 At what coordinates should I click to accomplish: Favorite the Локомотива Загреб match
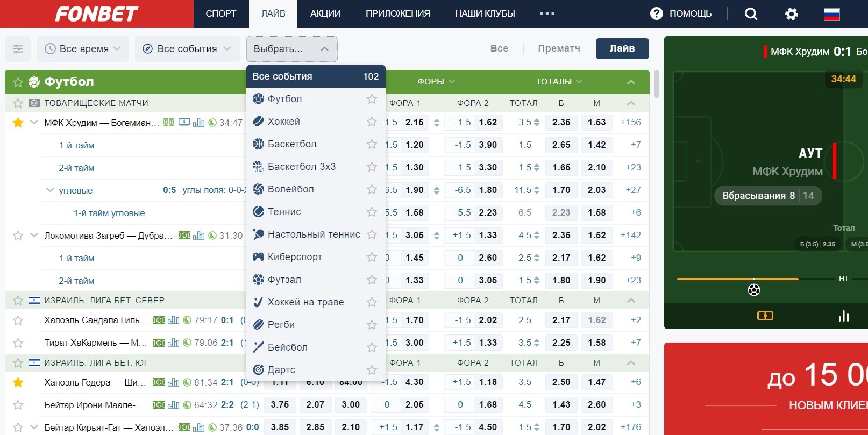[18, 236]
